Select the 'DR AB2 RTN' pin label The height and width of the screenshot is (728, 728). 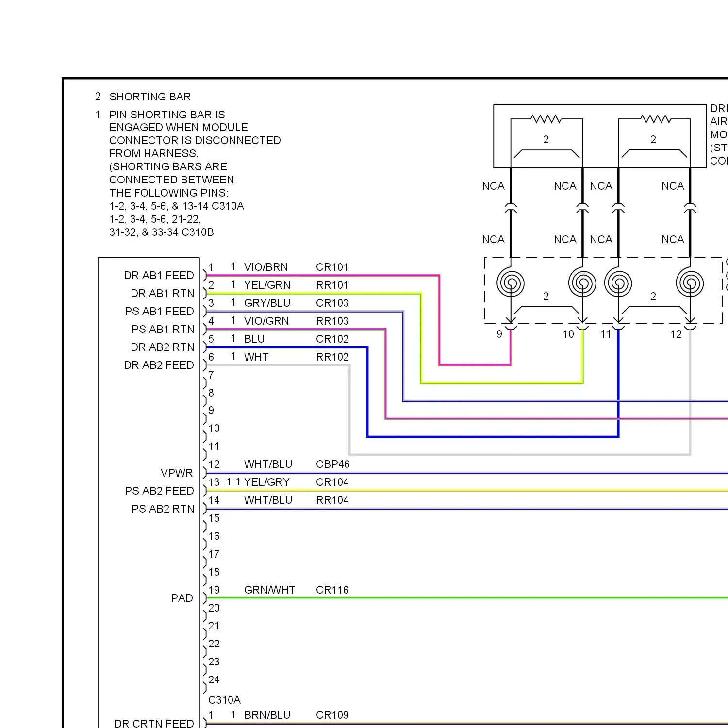tap(162, 347)
